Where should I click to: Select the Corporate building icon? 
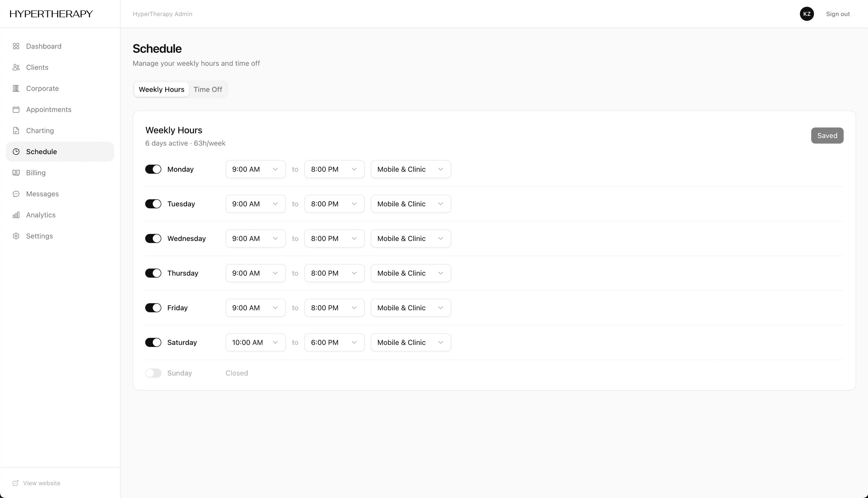pyautogui.click(x=16, y=88)
